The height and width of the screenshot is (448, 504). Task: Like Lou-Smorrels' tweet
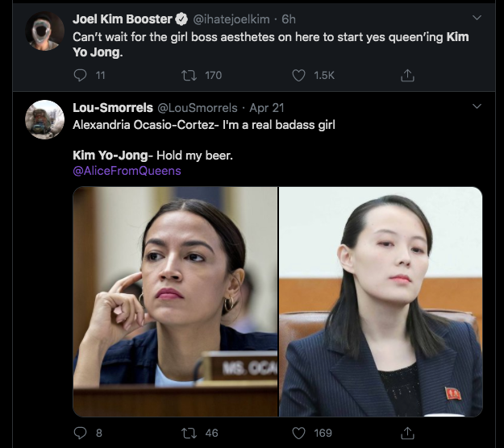[x=300, y=433]
